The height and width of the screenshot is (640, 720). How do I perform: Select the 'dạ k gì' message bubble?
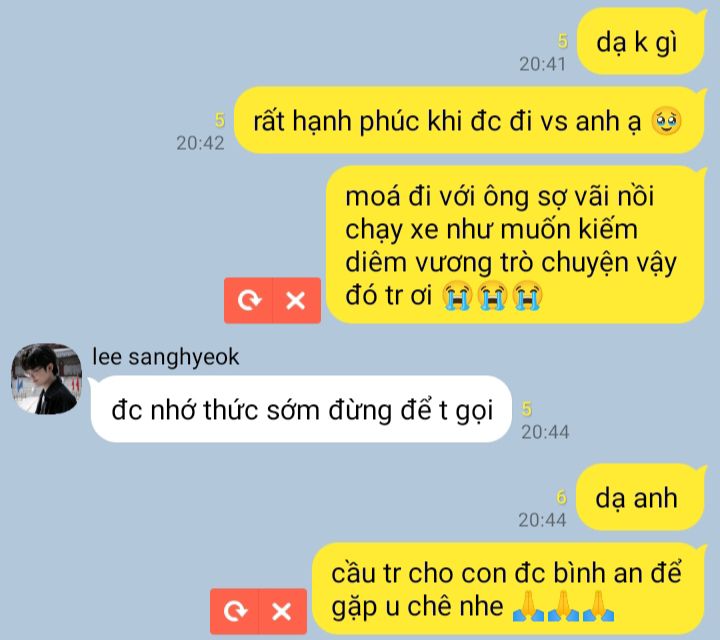[x=641, y=42]
